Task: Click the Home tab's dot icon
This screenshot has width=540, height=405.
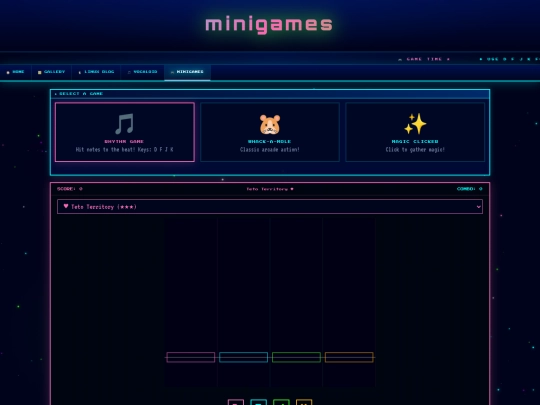Action: 8,72
